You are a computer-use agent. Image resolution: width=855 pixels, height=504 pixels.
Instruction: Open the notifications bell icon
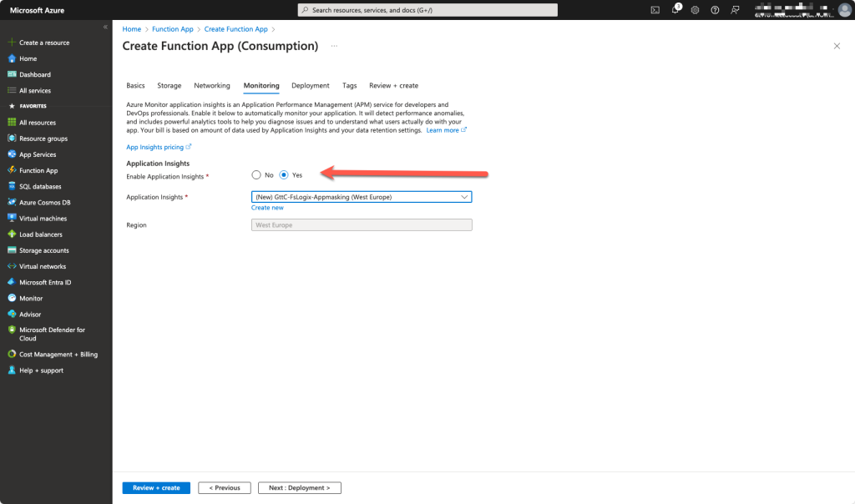[675, 10]
